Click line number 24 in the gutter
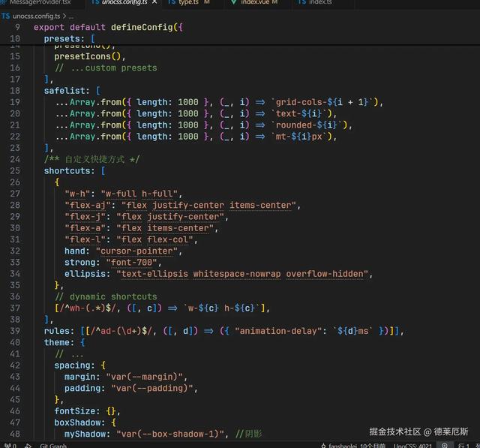The width and height of the screenshot is (480, 448). coord(15,160)
